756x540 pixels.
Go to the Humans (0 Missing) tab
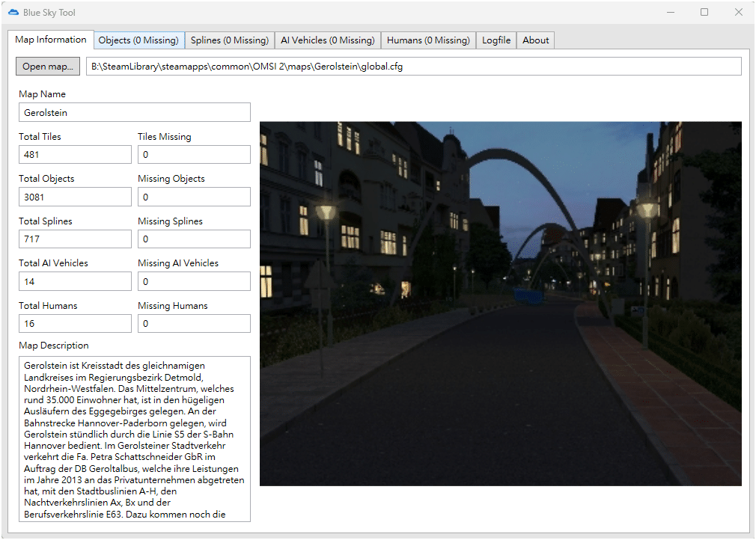pos(428,40)
